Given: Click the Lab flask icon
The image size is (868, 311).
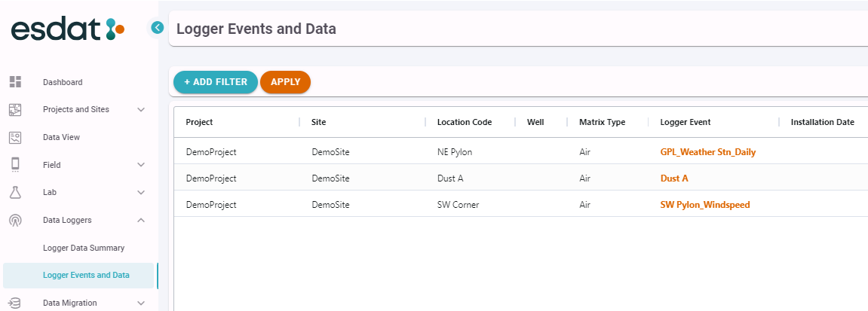Looking at the screenshot, I should click(x=16, y=192).
